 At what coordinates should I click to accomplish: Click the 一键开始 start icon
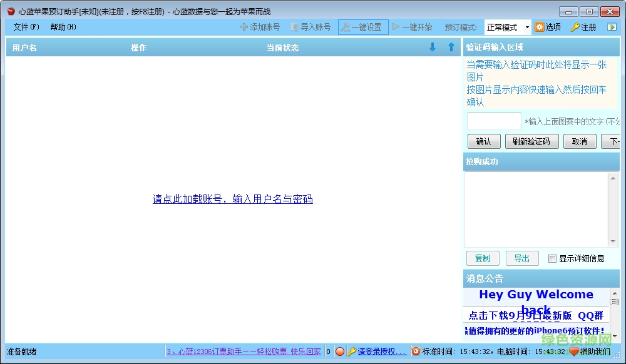395,27
